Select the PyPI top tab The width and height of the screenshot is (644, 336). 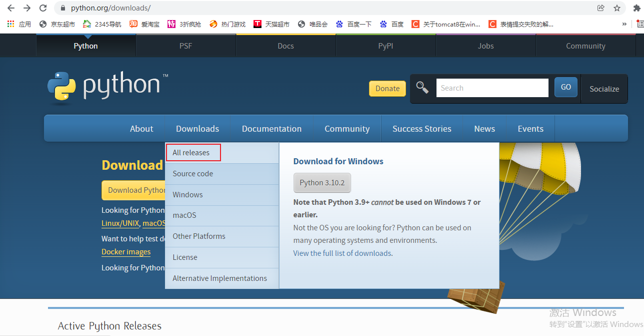tap(386, 46)
